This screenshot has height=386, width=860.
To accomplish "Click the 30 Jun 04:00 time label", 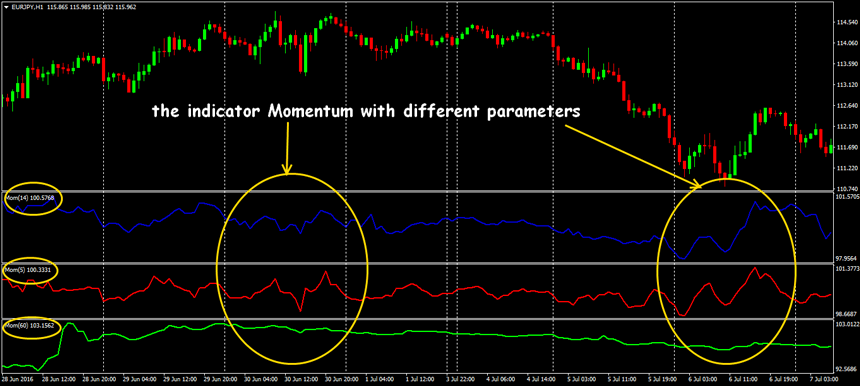I will tap(260, 379).
